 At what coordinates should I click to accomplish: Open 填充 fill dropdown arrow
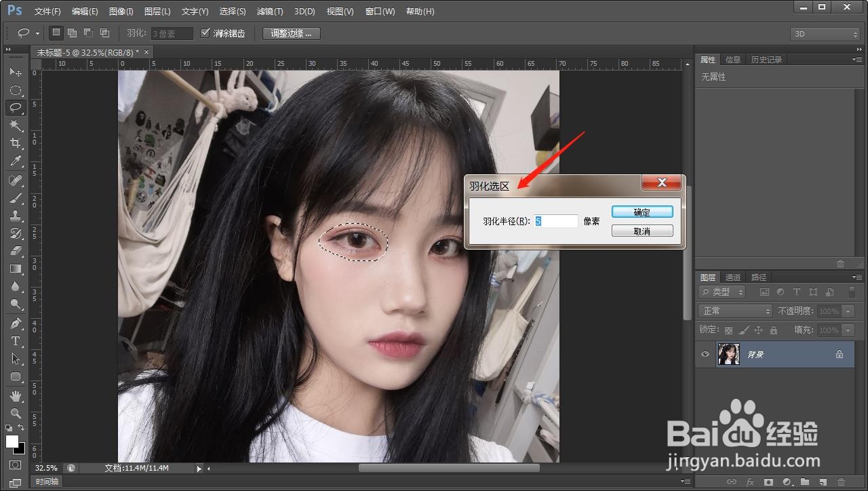pyautogui.click(x=848, y=330)
